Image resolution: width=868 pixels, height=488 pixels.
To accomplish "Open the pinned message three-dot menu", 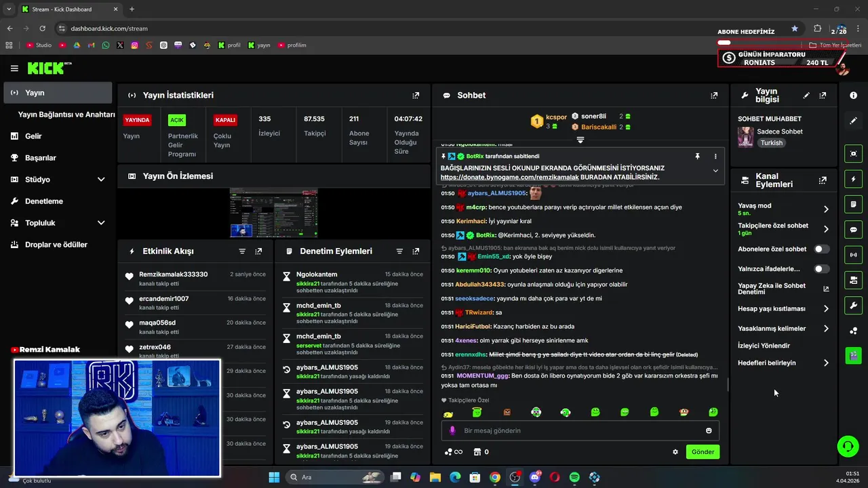I will pyautogui.click(x=715, y=157).
